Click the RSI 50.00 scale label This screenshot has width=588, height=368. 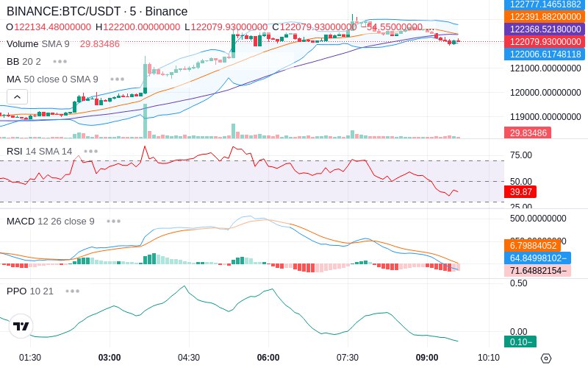(x=521, y=182)
